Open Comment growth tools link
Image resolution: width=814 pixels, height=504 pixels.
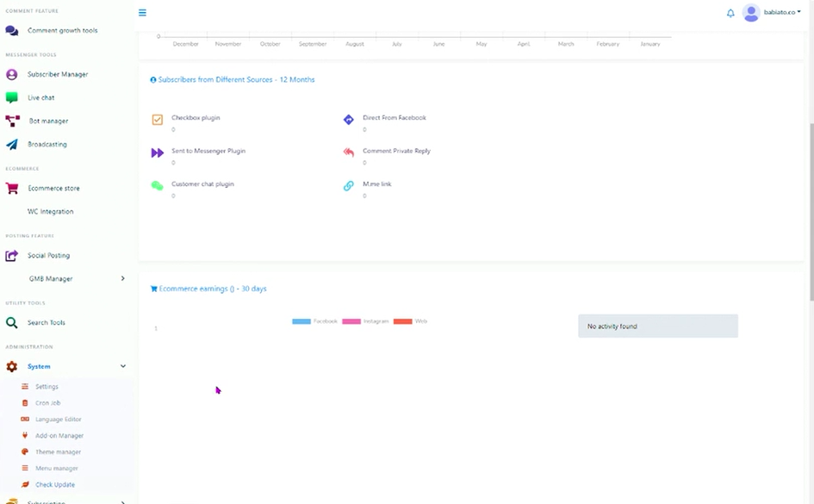[62, 31]
